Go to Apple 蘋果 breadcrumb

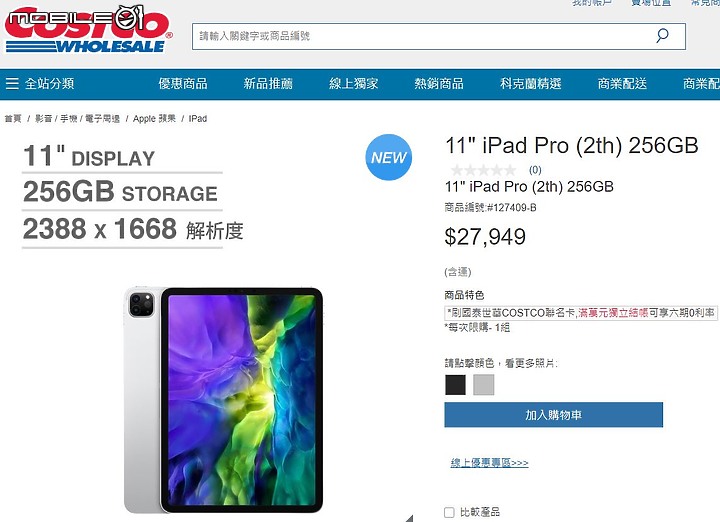click(154, 119)
